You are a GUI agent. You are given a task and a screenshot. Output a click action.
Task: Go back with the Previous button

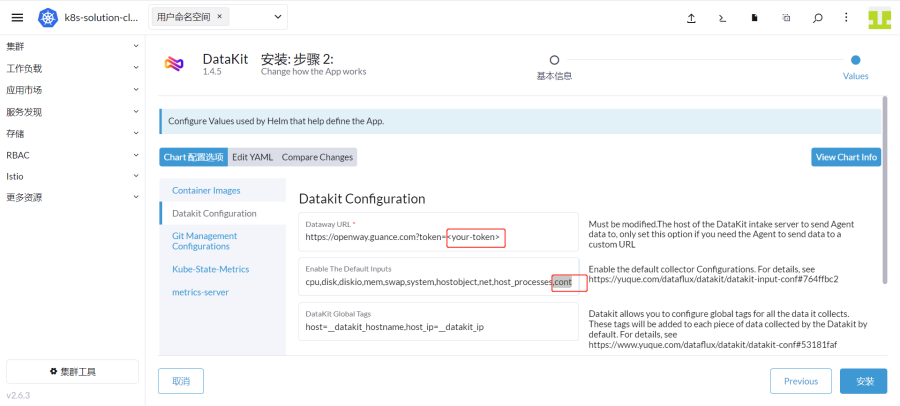point(801,381)
